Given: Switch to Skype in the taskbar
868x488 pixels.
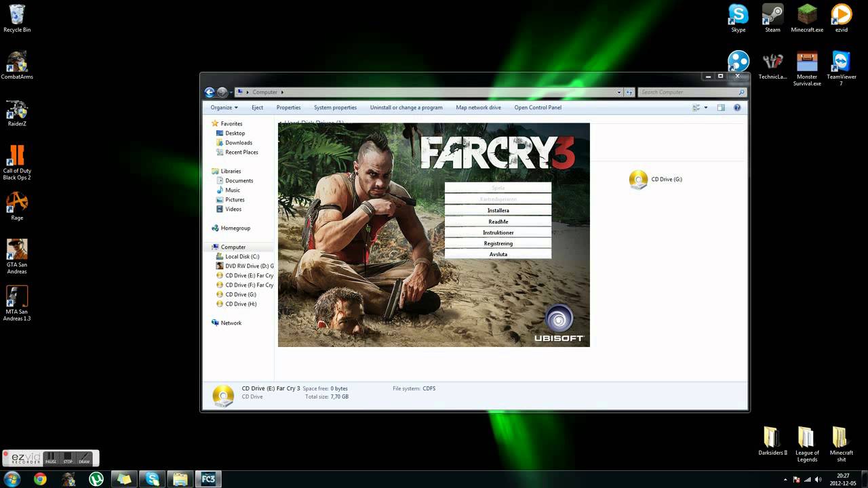Looking at the screenshot, I should (x=153, y=479).
